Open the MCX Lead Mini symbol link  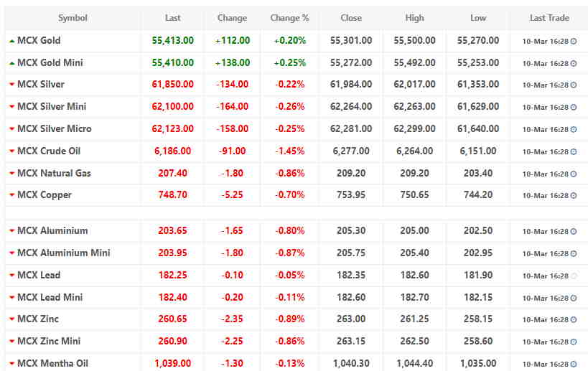tap(50, 297)
